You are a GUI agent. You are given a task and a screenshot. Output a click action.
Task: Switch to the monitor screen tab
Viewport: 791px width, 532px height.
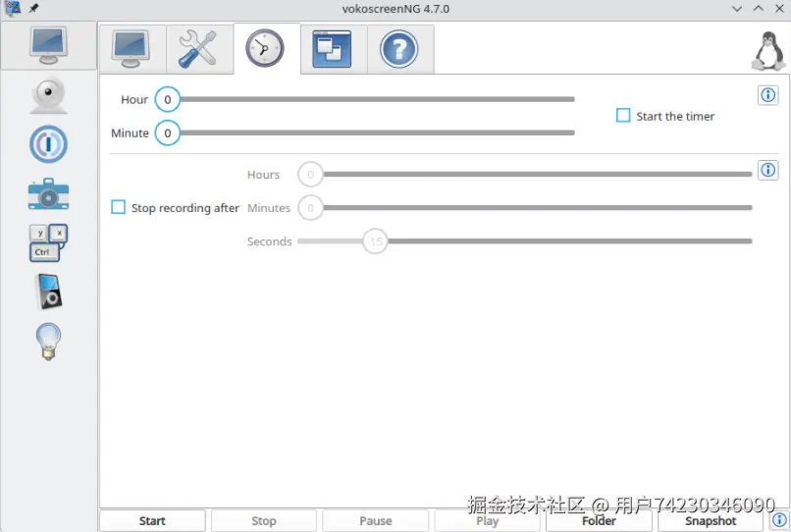click(132, 49)
